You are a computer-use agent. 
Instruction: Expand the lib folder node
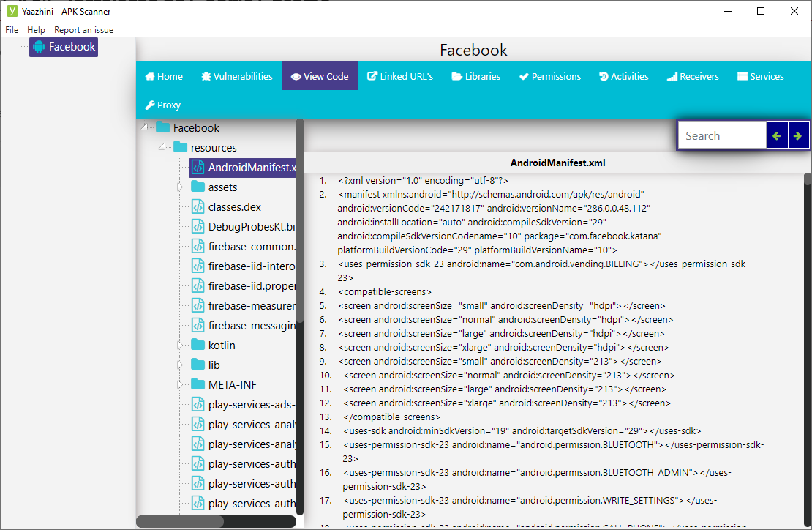pos(180,365)
